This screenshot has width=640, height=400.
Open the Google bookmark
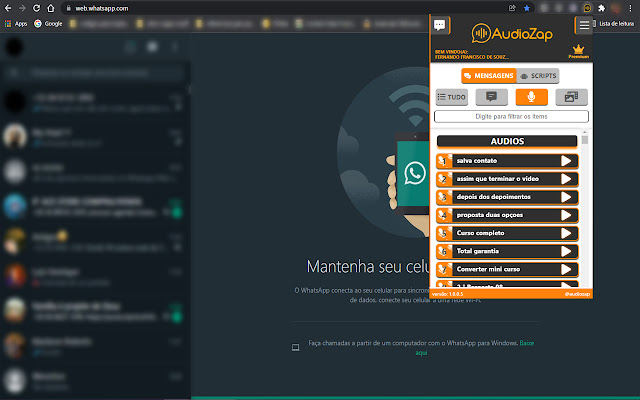click(x=48, y=24)
